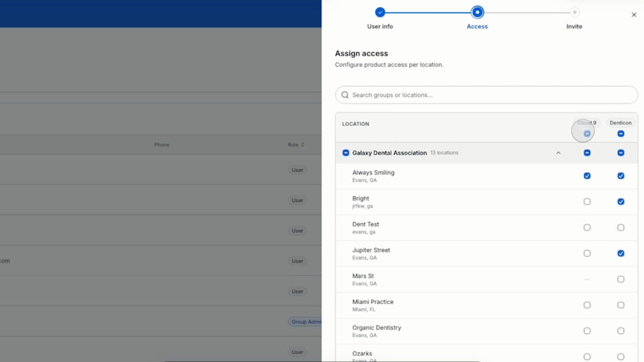
Task: Check Denticon for Mars St
Action: click(x=621, y=279)
